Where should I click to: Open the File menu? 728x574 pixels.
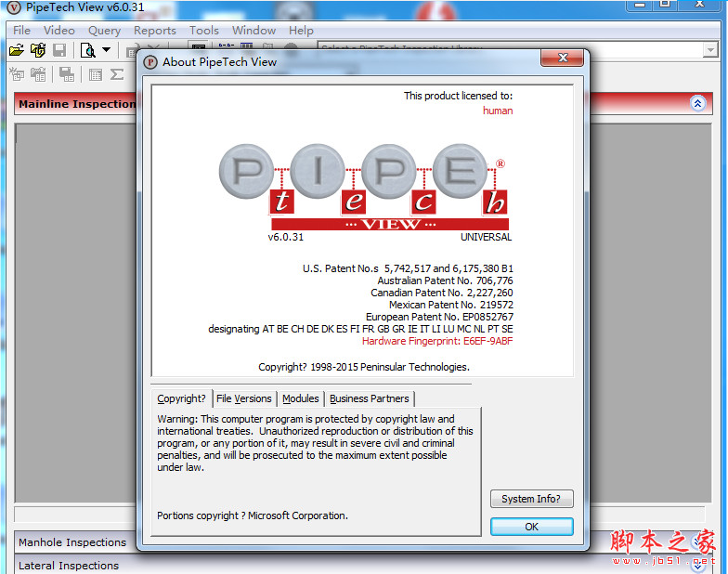[21, 31]
